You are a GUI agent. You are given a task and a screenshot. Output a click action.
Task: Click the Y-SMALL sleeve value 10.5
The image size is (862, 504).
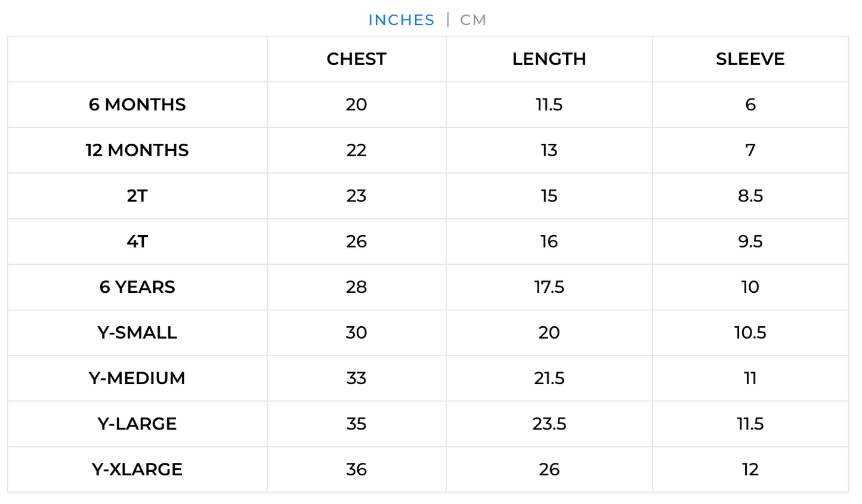pos(750,333)
